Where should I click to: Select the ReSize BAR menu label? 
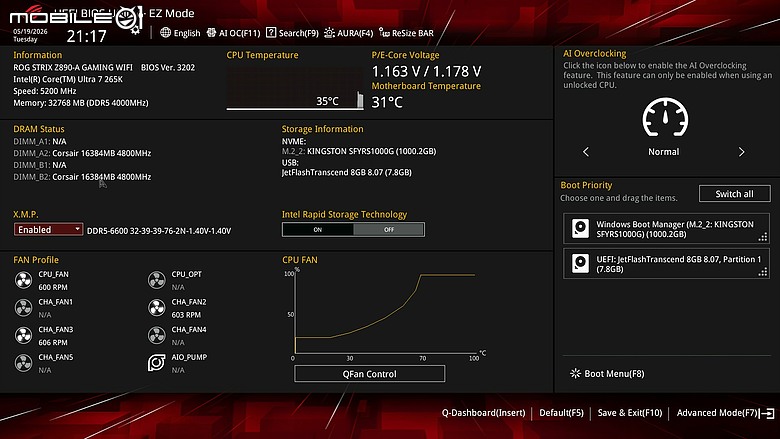tap(413, 33)
